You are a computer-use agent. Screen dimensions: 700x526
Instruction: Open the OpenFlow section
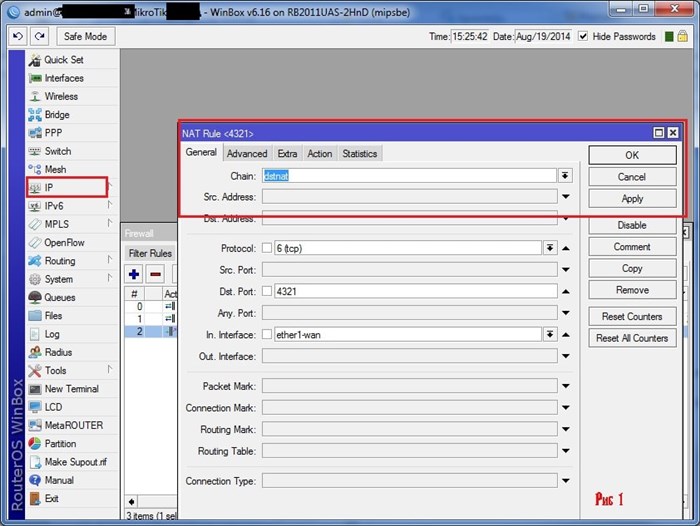coord(64,243)
